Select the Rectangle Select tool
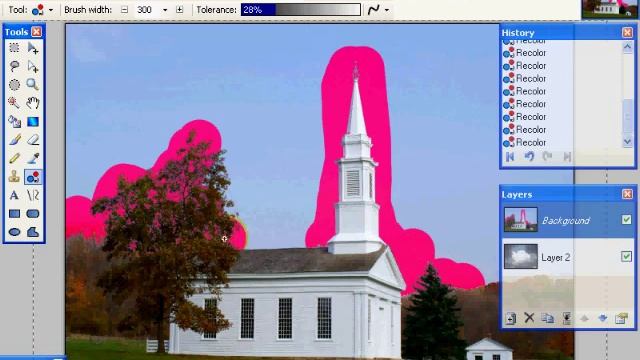 (x=14, y=48)
